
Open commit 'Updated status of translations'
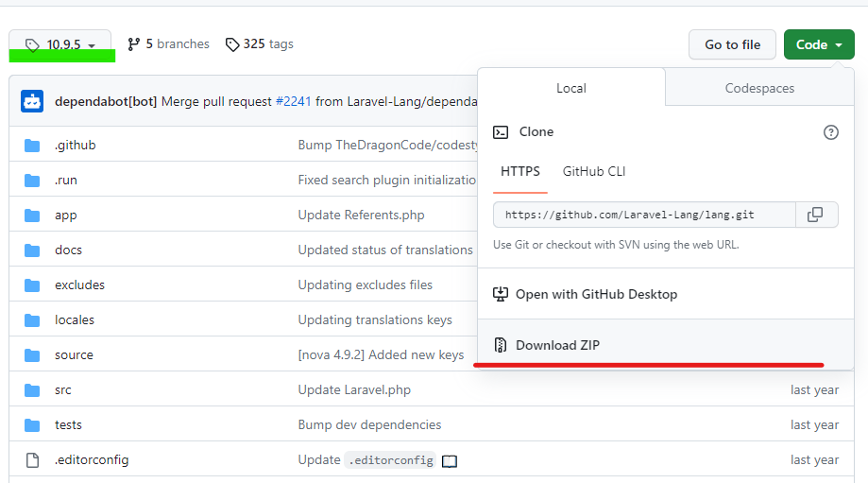coord(385,250)
